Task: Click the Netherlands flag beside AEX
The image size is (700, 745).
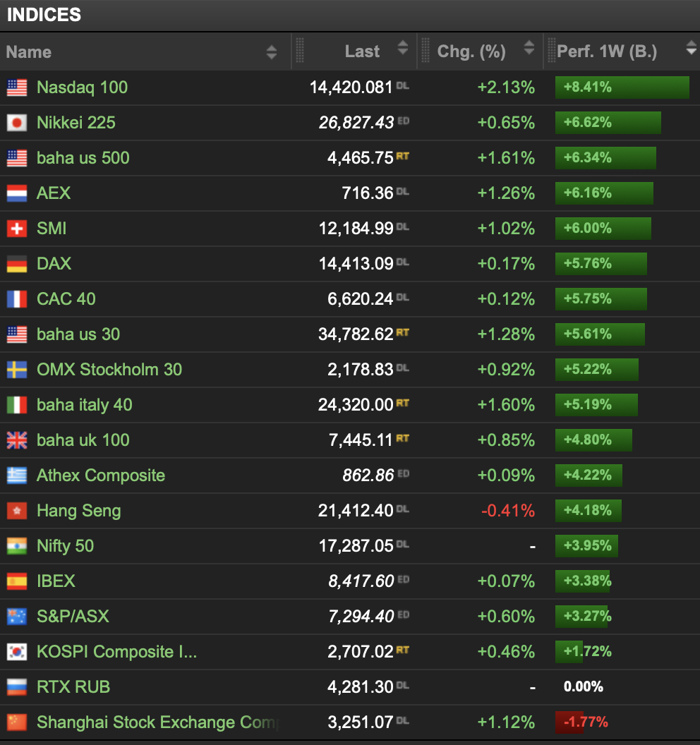Action: 17,193
